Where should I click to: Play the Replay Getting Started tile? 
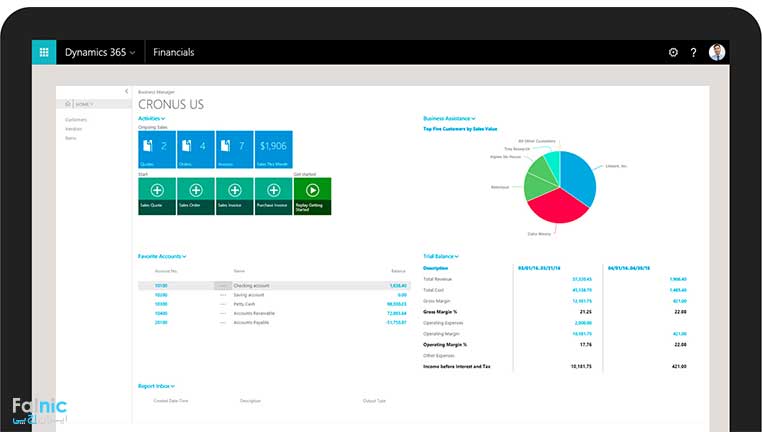(312, 195)
